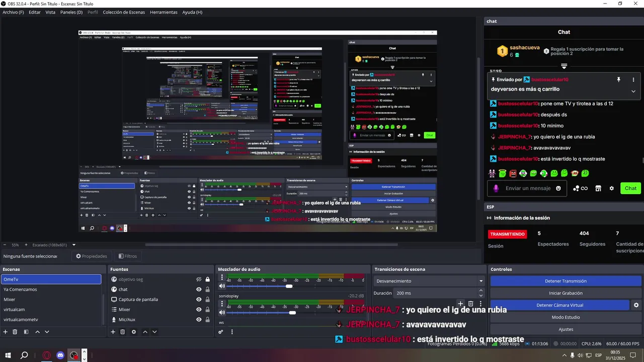Hide the Mixer source with its eye icon
Image resolution: width=644 pixels, height=362 pixels.
coord(199,309)
